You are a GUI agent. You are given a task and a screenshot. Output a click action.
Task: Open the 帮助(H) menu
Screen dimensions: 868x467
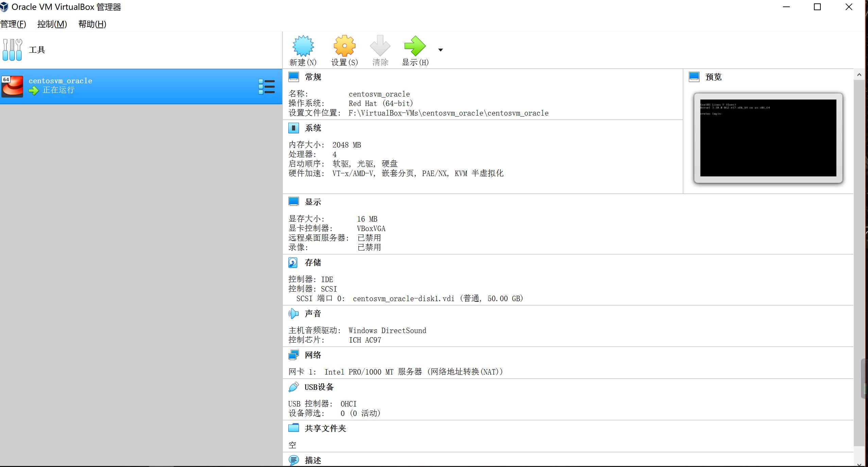click(x=91, y=24)
